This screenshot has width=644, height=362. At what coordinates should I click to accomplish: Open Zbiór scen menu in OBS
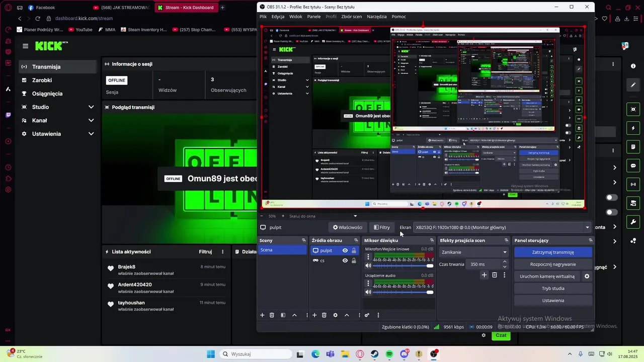pyautogui.click(x=351, y=17)
